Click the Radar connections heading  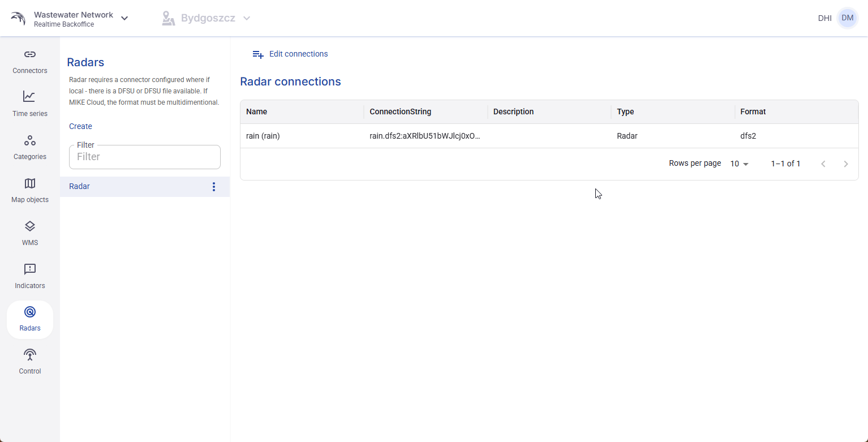click(x=290, y=81)
